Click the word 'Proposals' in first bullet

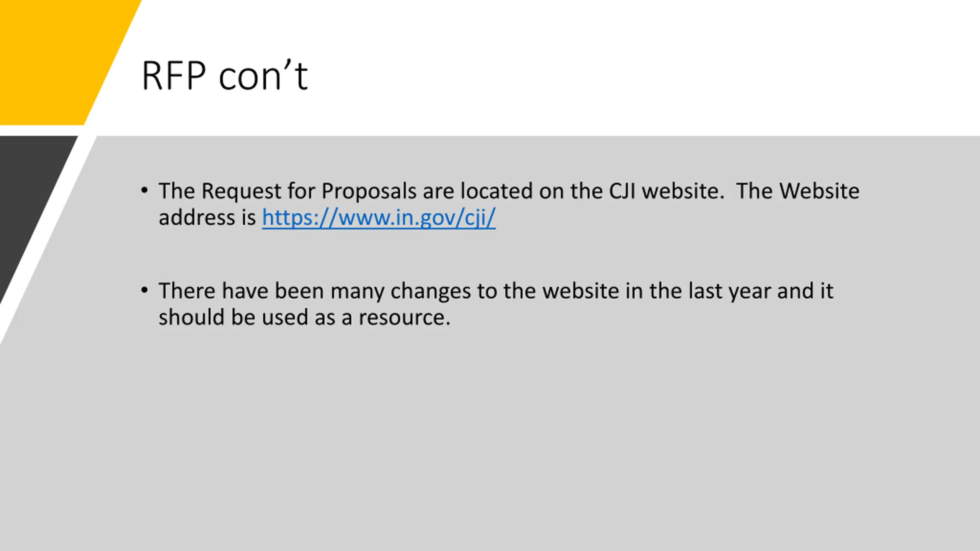[x=369, y=191]
